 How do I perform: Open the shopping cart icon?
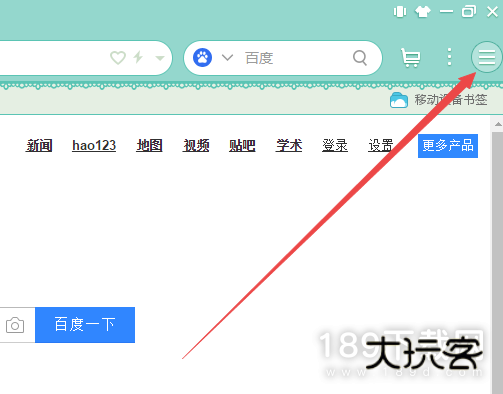click(x=411, y=58)
